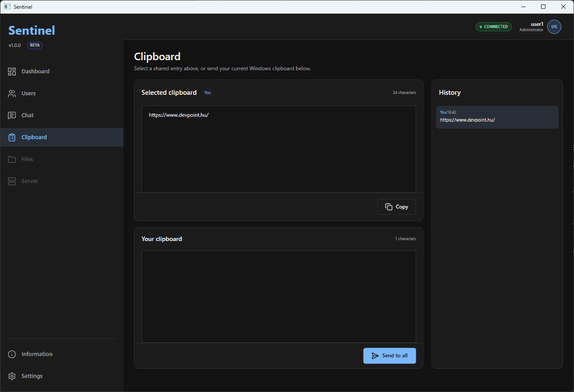Copy the selected clipboard entry
This screenshot has height=392, width=574.
click(x=396, y=207)
